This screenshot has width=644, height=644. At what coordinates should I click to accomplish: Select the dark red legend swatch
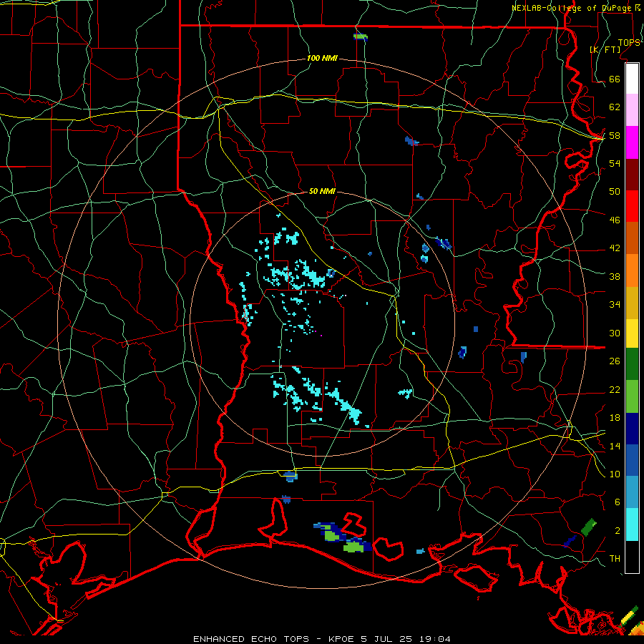(632, 175)
